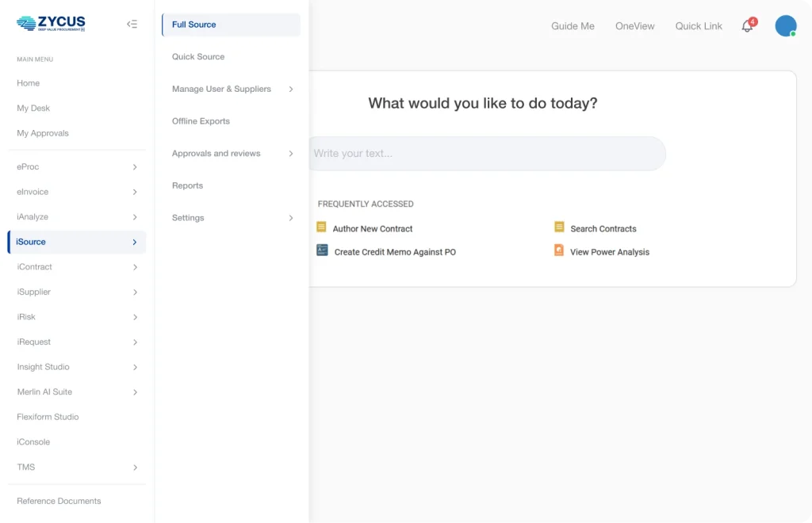Screen dimensions: 812x523
Task: Open iAnalyze module
Action: coord(33,217)
